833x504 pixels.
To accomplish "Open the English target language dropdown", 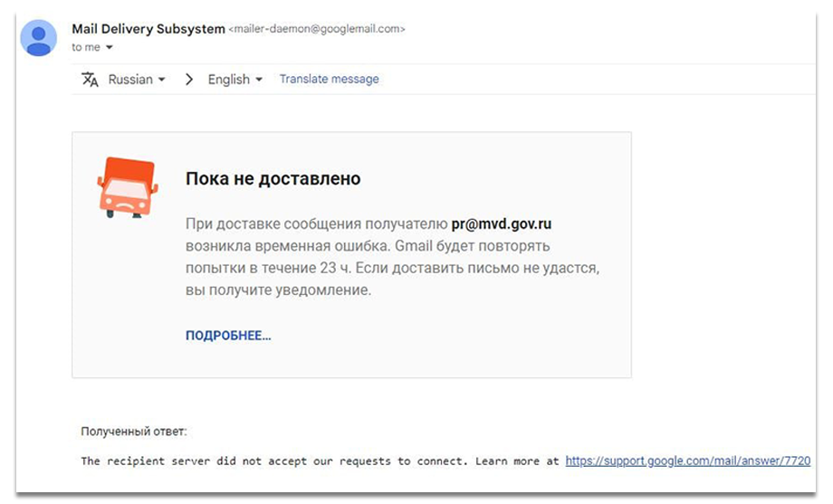I will tap(235, 79).
